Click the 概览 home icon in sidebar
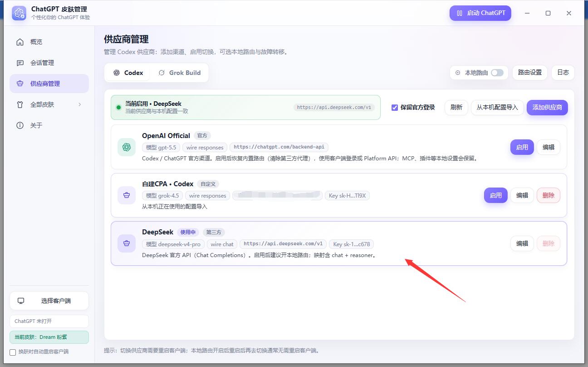Image resolution: width=588 pixels, height=367 pixels. point(20,42)
